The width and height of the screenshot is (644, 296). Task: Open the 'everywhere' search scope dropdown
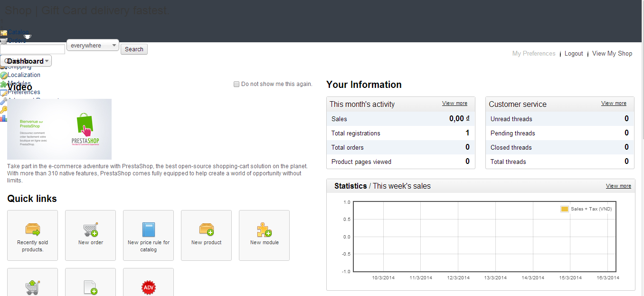pos(93,46)
